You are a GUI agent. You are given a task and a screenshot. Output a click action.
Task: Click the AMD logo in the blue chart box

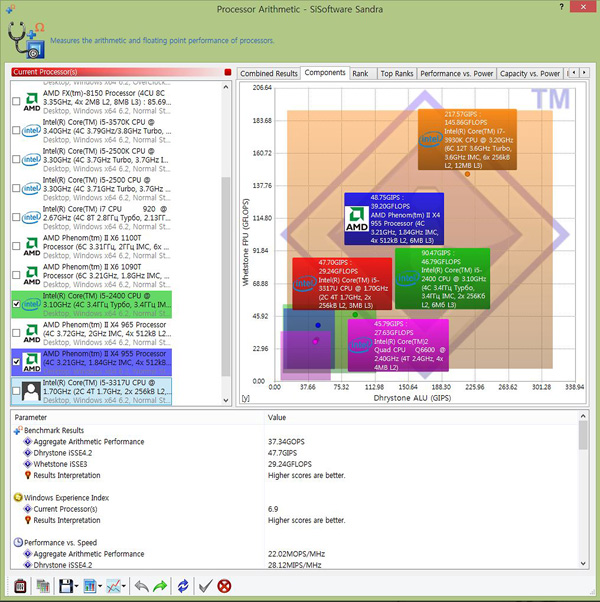click(357, 219)
